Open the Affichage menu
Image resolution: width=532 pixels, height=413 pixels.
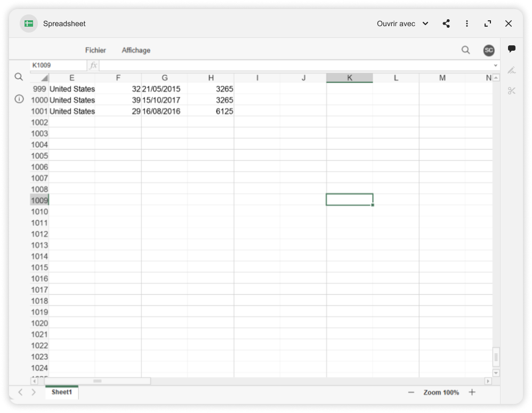click(x=136, y=50)
